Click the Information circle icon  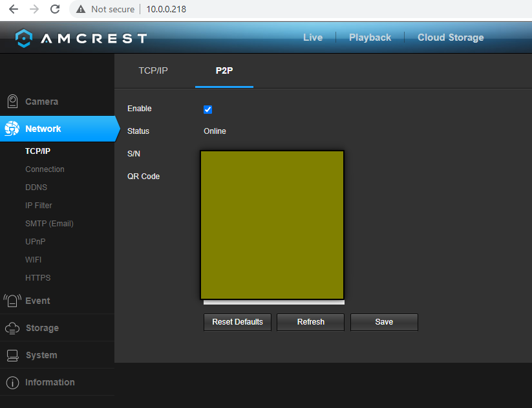12,382
